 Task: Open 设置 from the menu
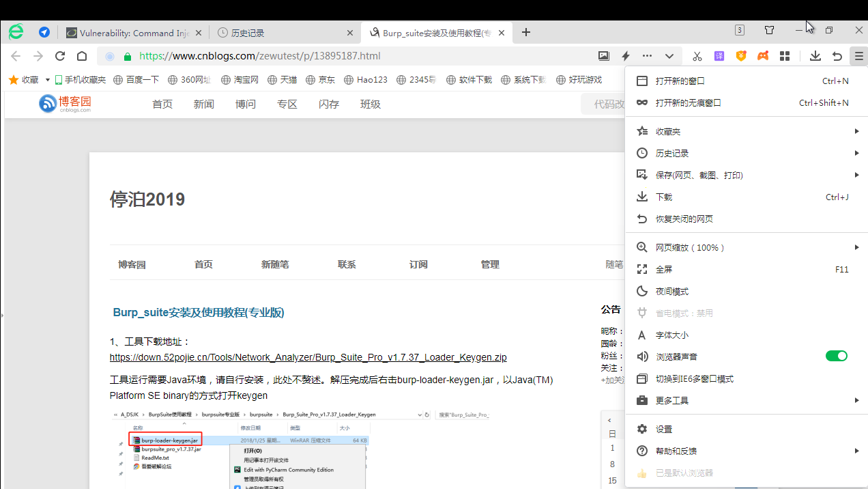click(x=746, y=429)
